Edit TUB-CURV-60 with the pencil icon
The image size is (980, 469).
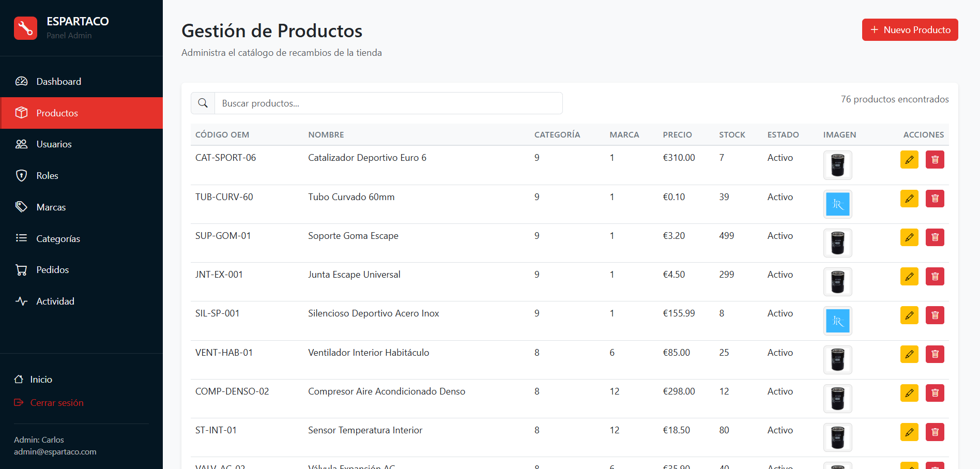pos(909,199)
